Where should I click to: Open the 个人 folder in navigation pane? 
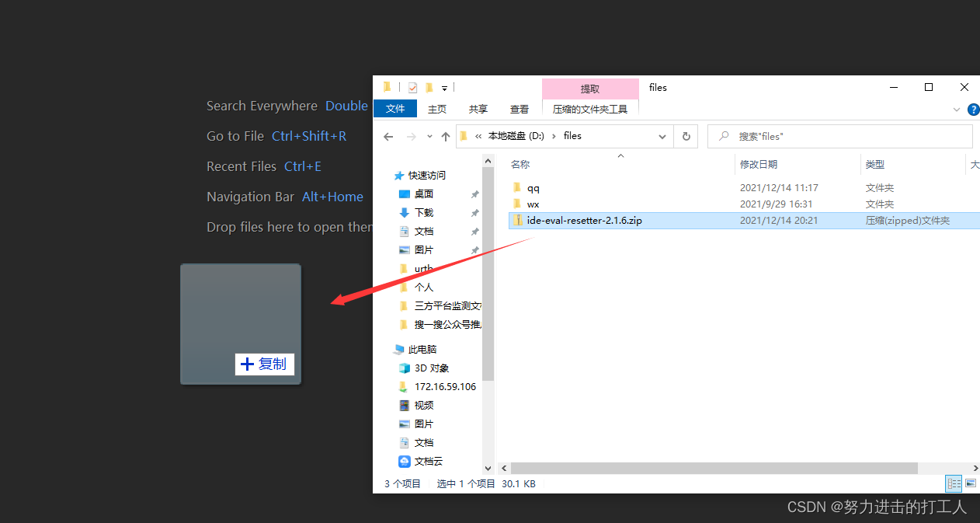point(424,288)
